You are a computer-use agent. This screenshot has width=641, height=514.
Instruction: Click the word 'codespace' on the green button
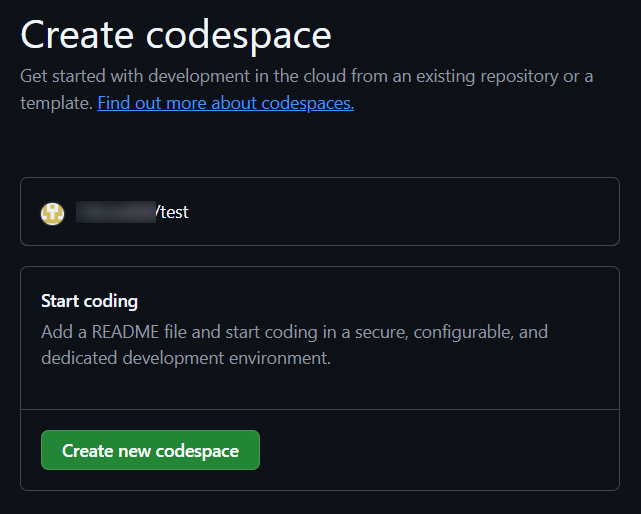point(197,451)
